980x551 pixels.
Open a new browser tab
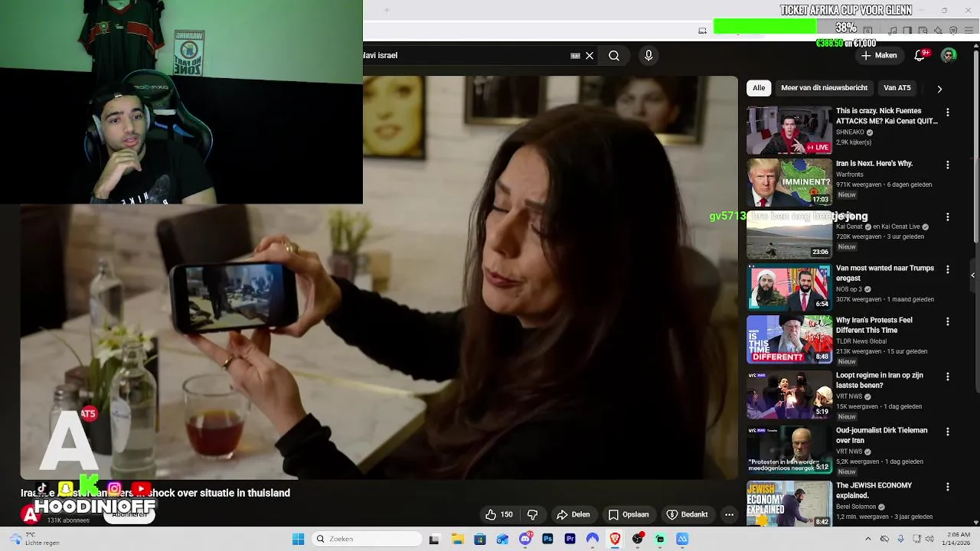click(x=387, y=10)
